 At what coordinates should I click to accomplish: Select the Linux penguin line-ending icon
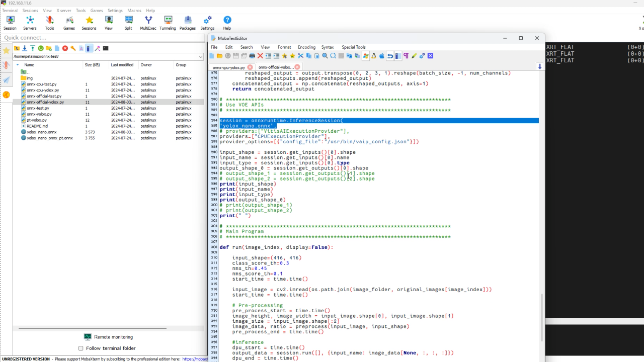(x=374, y=56)
